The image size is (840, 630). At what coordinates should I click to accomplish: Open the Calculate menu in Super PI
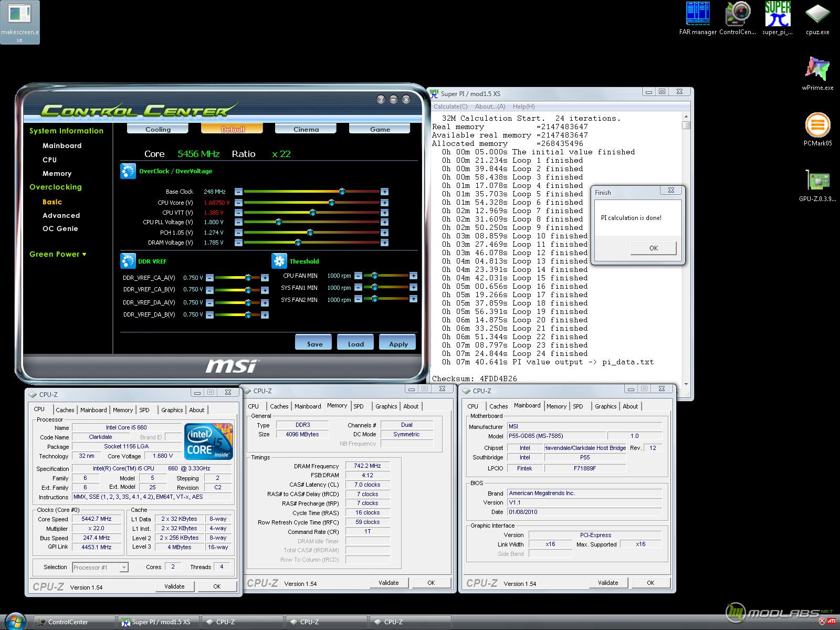pos(450,107)
